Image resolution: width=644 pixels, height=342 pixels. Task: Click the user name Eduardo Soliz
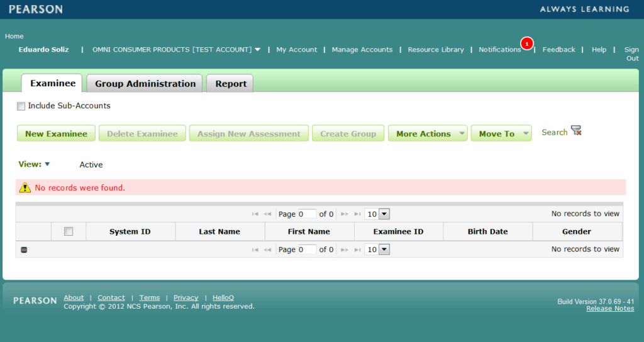(43, 49)
